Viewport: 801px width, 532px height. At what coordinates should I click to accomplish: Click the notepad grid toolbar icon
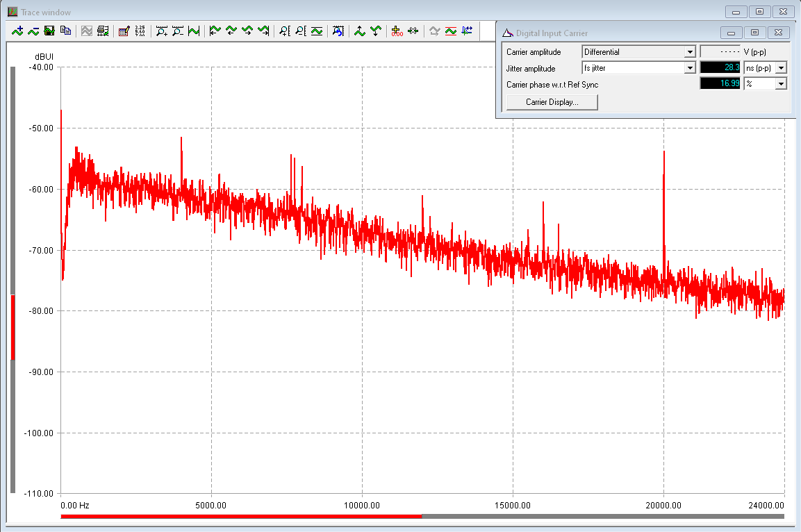(x=124, y=31)
